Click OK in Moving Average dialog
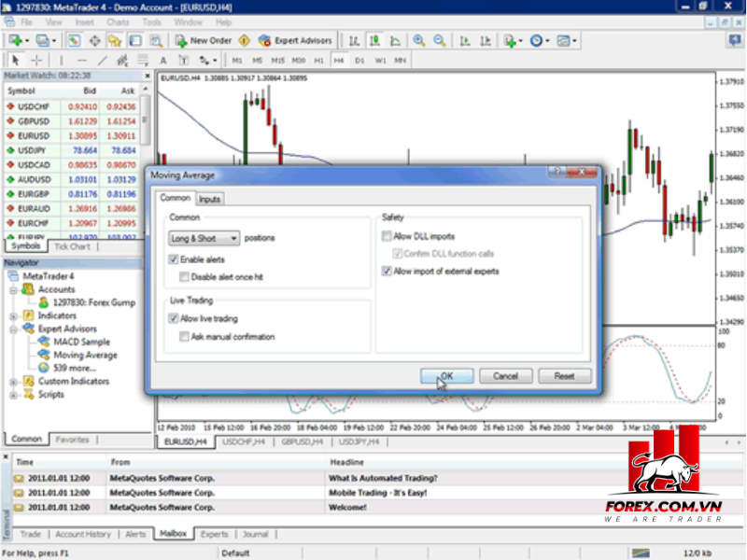 click(x=447, y=376)
